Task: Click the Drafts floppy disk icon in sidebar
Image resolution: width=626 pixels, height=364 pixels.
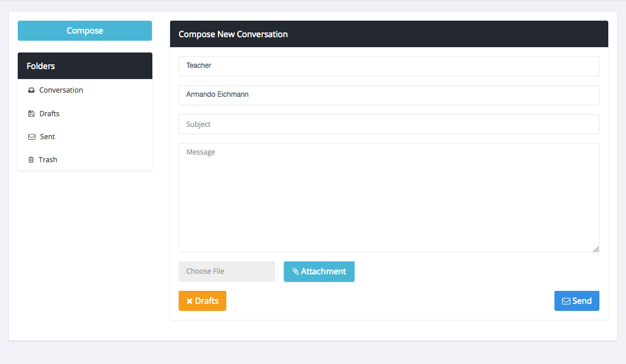Action: (x=31, y=114)
